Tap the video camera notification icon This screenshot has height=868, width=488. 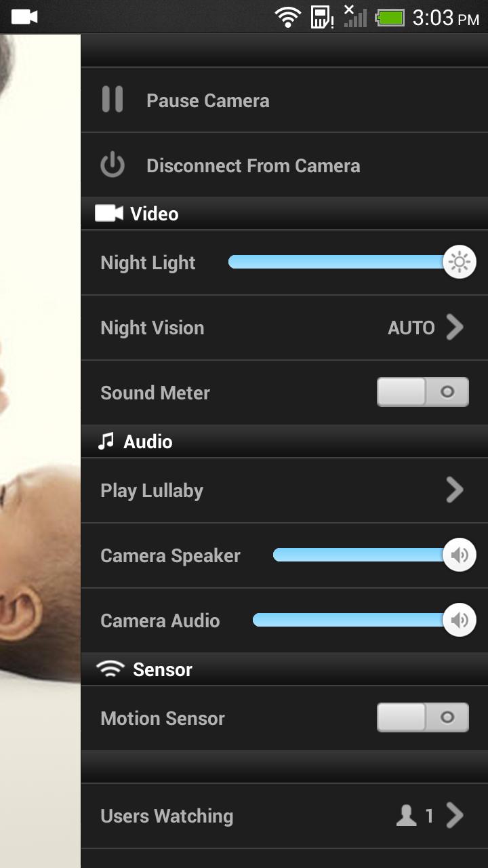[x=24, y=17]
